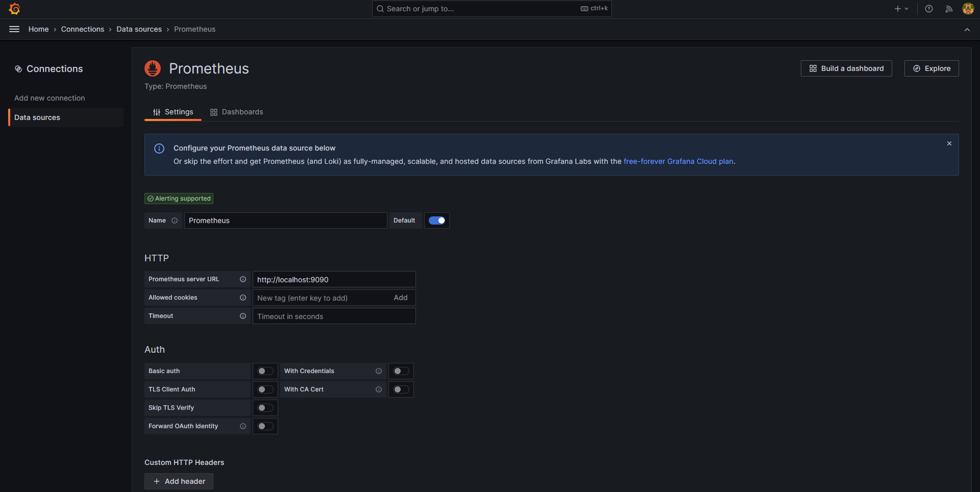
Task: Switch to the Dashboards tab
Action: (x=237, y=112)
